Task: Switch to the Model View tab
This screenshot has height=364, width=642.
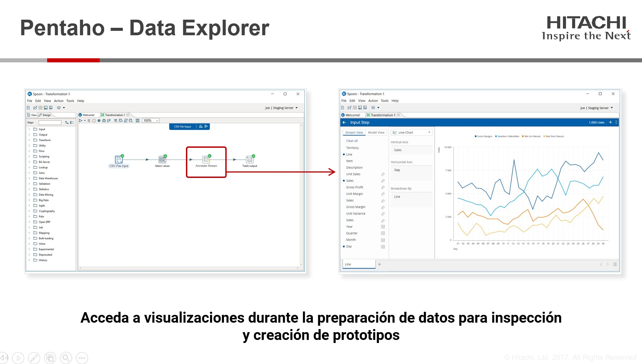Action: (x=376, y=132)
